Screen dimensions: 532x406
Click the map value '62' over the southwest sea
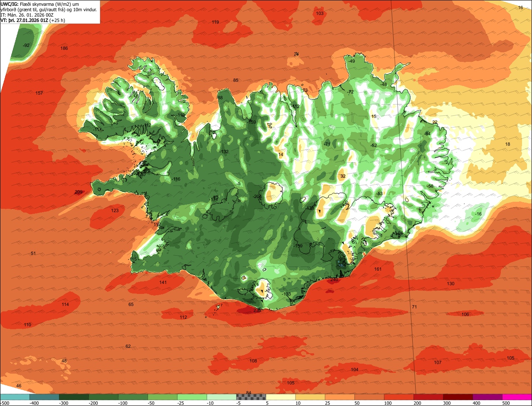[128, 347]
